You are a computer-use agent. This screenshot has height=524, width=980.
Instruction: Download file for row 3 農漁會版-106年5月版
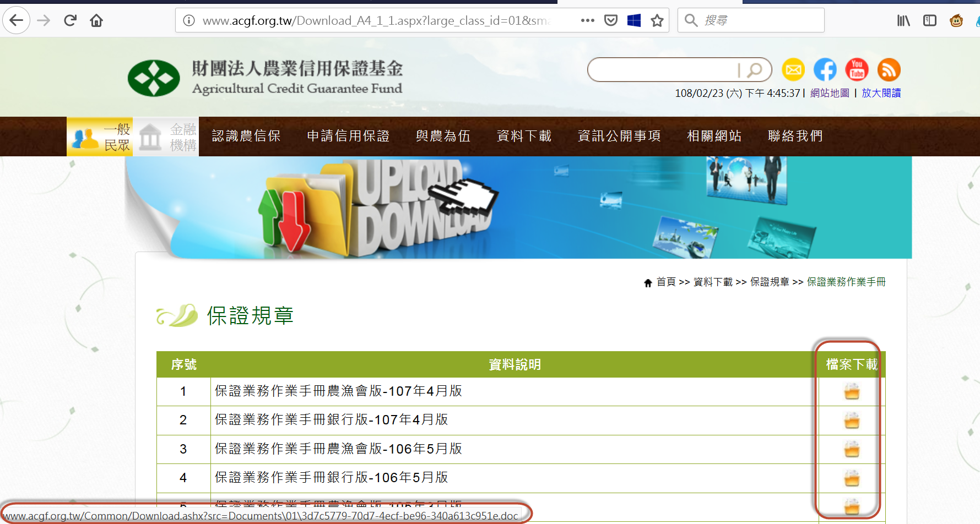coord(852,449)
